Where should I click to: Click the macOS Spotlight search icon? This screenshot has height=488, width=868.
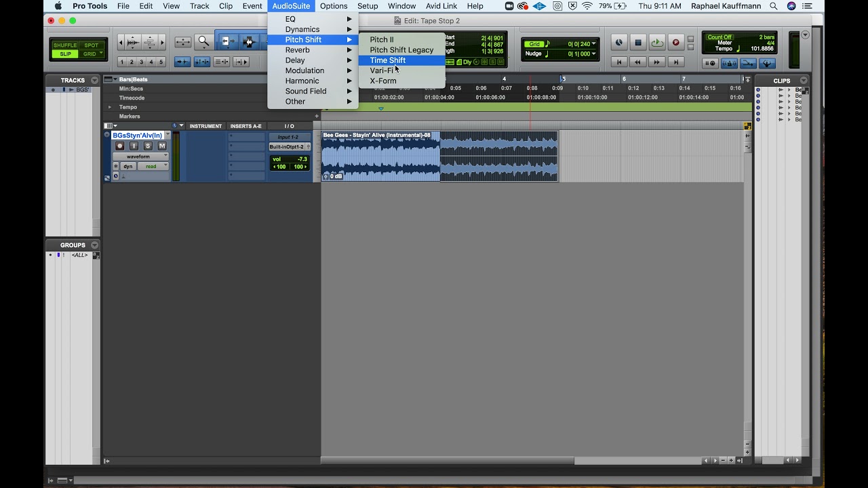774,6
